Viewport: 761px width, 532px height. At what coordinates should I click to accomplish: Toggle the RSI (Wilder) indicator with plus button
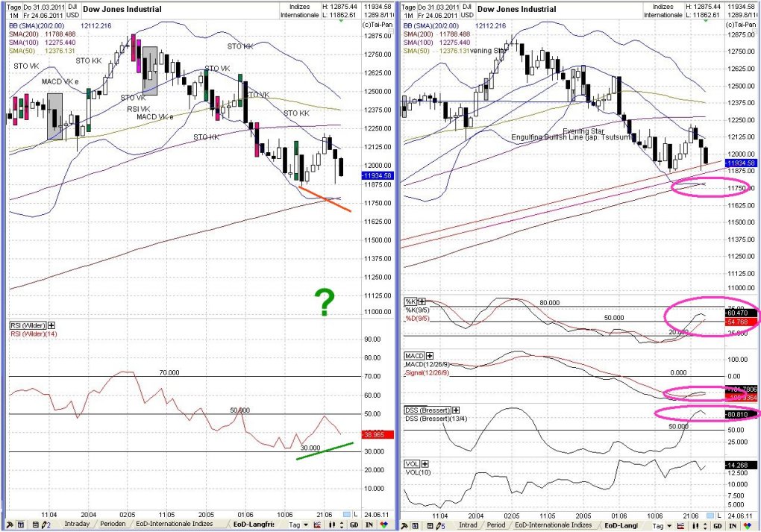(x=51, y=325)
